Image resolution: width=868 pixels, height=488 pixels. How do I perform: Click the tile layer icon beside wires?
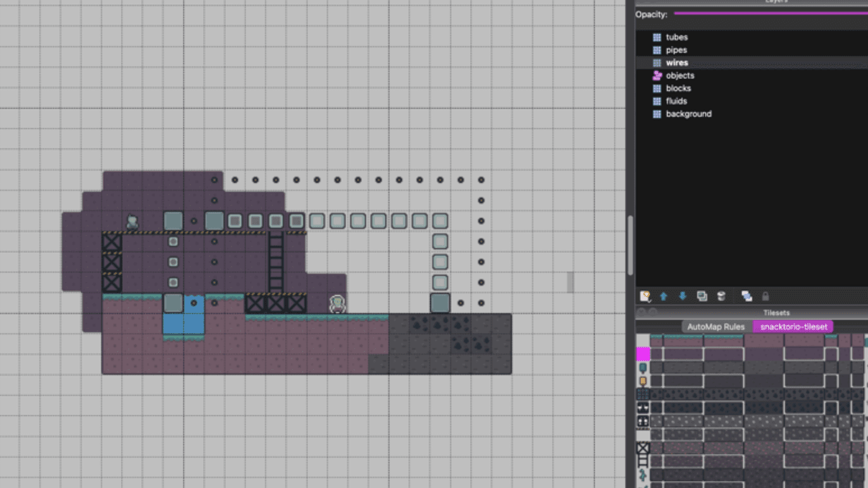pyautogui.click(x=657, y=63)
